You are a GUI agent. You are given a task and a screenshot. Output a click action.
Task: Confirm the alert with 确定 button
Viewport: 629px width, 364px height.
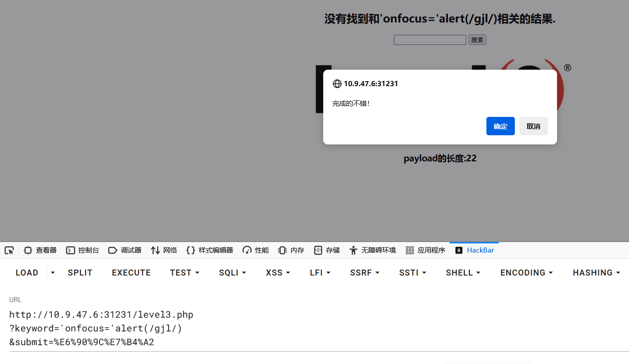point(501,126)
